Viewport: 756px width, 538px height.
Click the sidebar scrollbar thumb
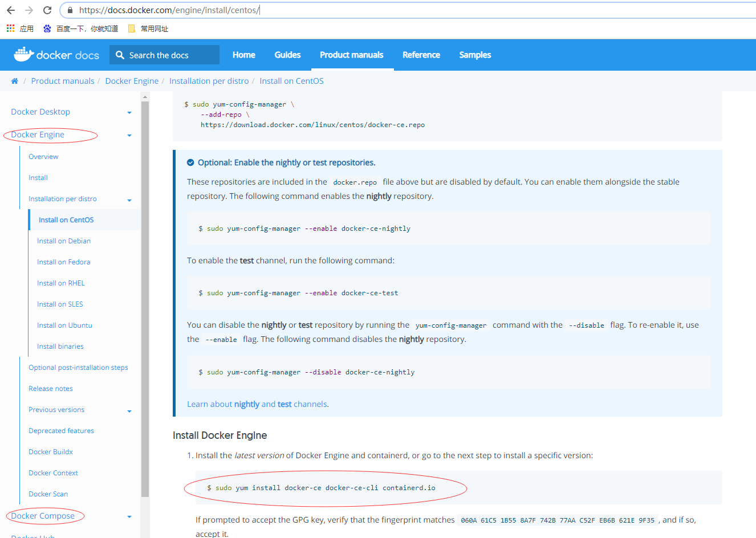coord(145,299)
